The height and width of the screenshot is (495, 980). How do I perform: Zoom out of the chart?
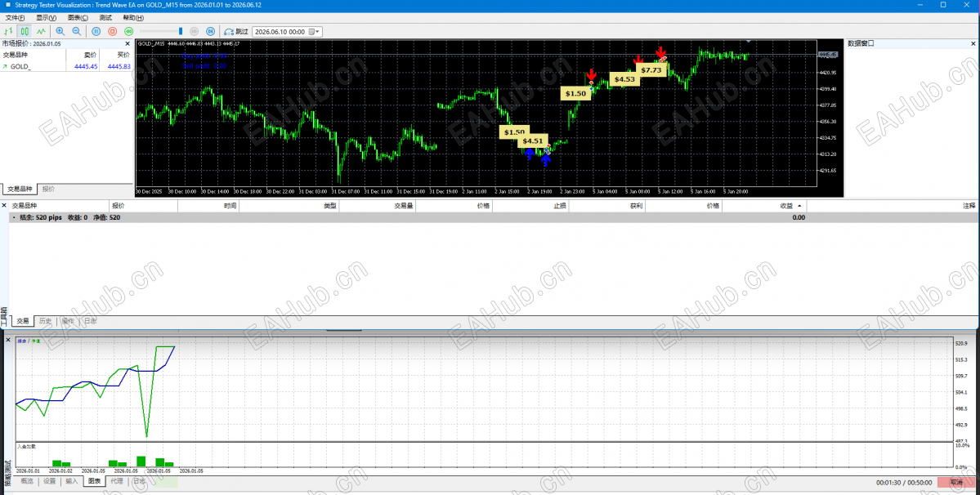pyautogui.click(x=76, y=31)
